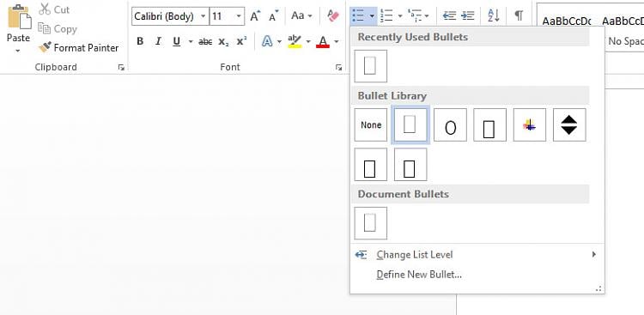Click the Change List Level indent icon
The image size is (644, 315).
tap(361, 255)
